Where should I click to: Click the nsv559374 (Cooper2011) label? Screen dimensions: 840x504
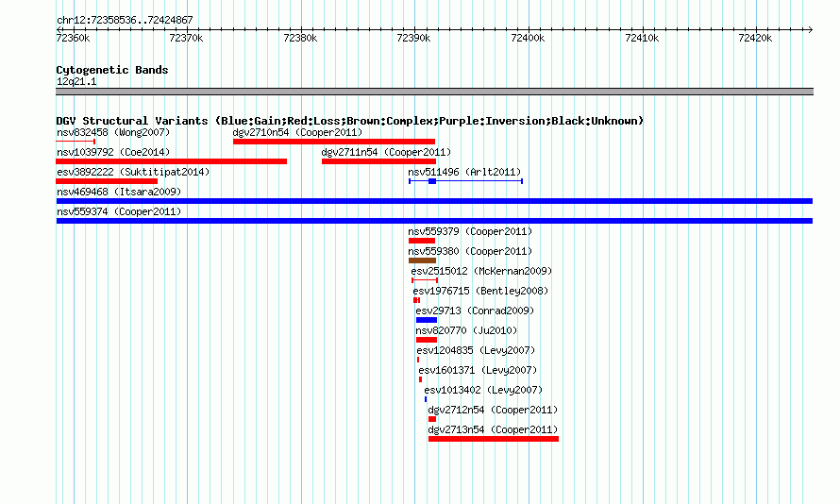(x=119, y=211)
